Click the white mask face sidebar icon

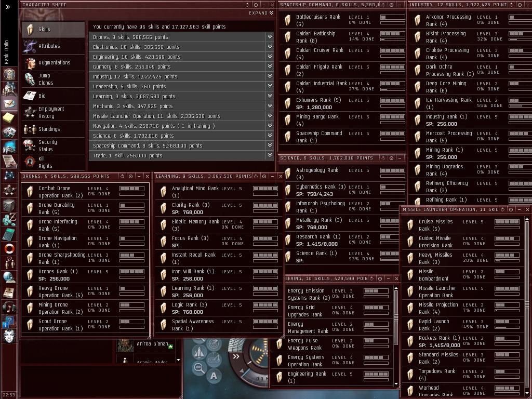point(9,336)
